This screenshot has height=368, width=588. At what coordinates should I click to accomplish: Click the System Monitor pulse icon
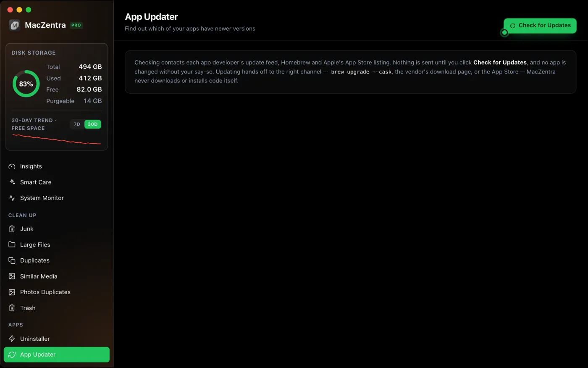point(12,198)
